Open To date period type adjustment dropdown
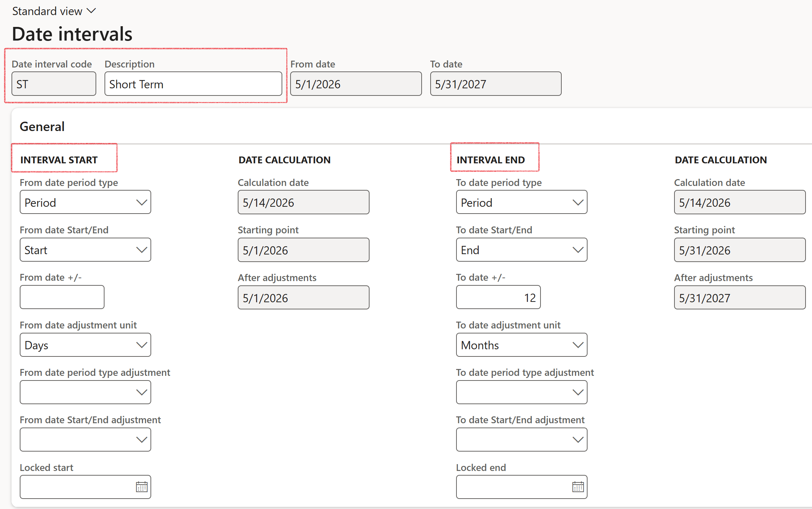This screenshot has height=509, width=812. pyautogui.click(x=521, y=392)
